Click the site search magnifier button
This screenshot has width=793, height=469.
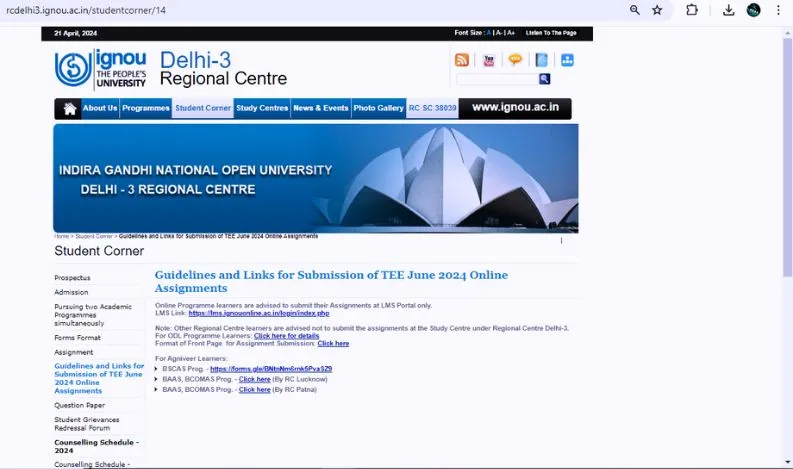tap(544, 79)
